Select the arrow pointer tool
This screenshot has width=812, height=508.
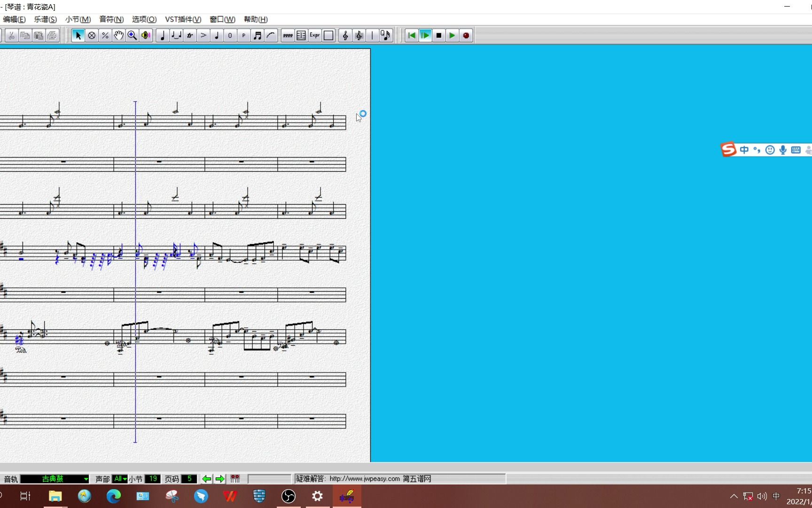tap(78, 35)
